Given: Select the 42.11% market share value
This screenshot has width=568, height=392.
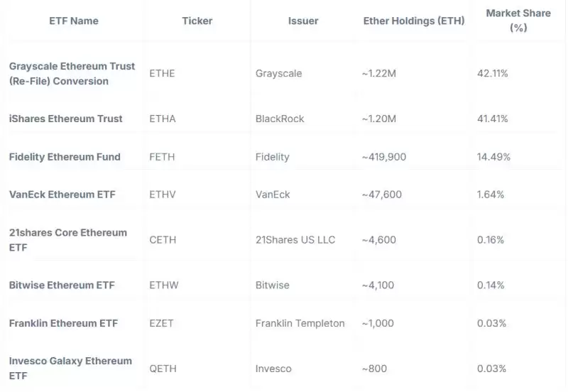Looking at the screenshot, I should [x=493, y=73].
